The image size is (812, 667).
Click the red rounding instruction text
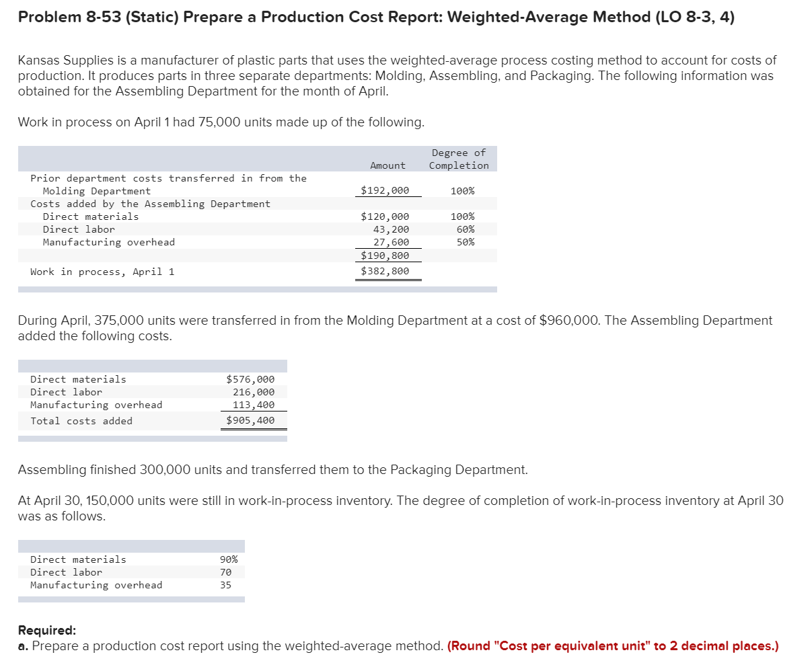(614, 645)
